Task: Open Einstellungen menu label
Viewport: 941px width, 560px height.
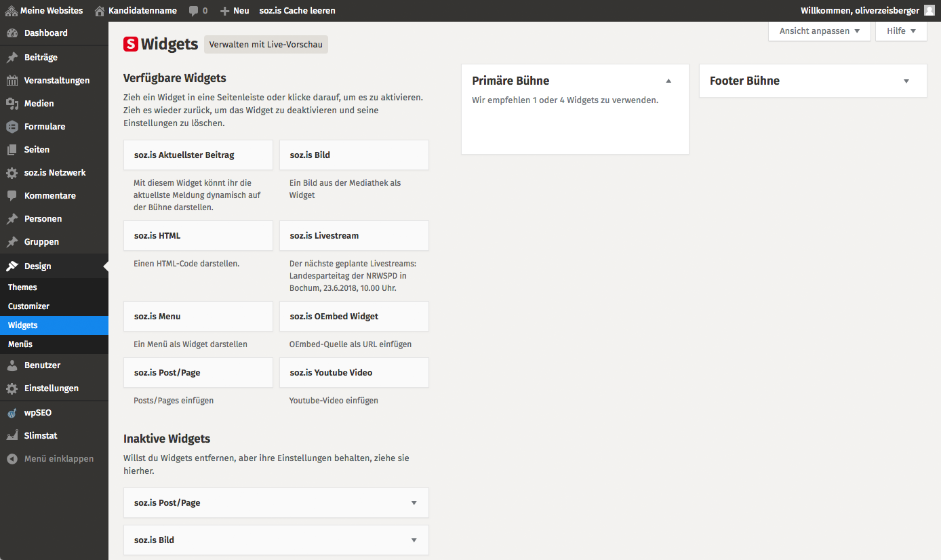Action: tap(52, 388)
